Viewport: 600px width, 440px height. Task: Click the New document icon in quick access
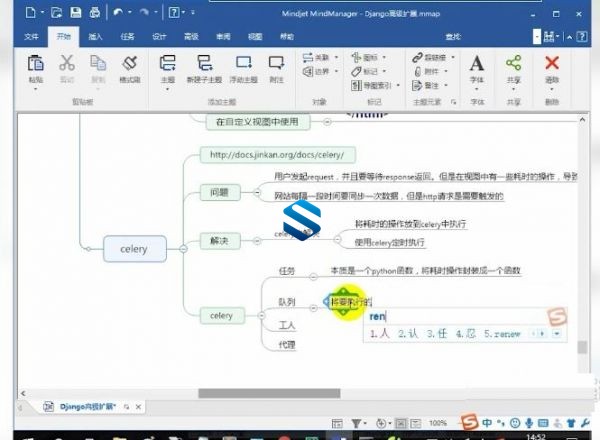[31, 13]
